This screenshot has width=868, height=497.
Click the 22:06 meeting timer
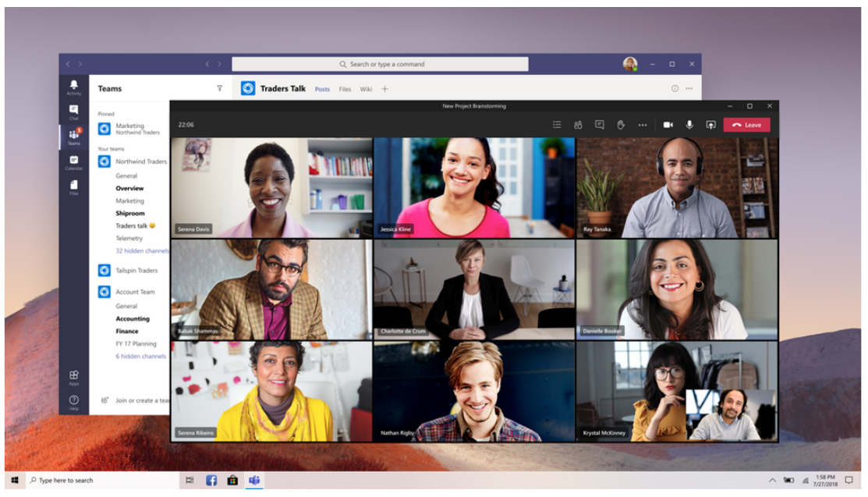pos(186,125)
